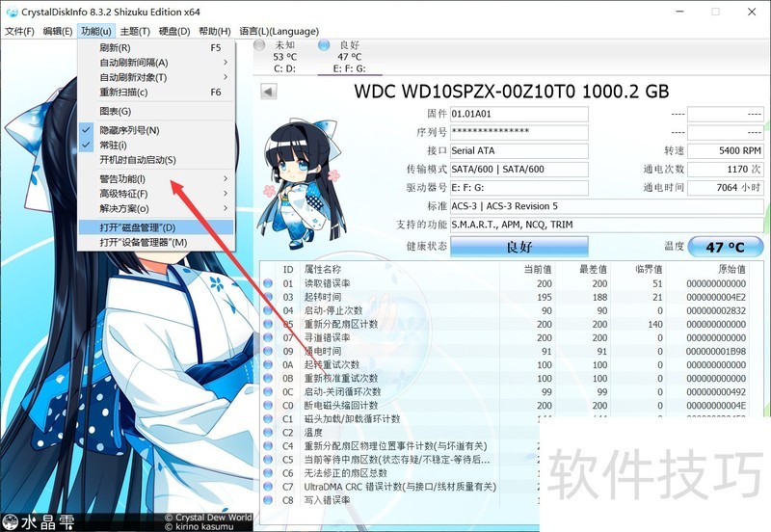
Task: Open the 文件(F) menu
Action: coord(19,31)
